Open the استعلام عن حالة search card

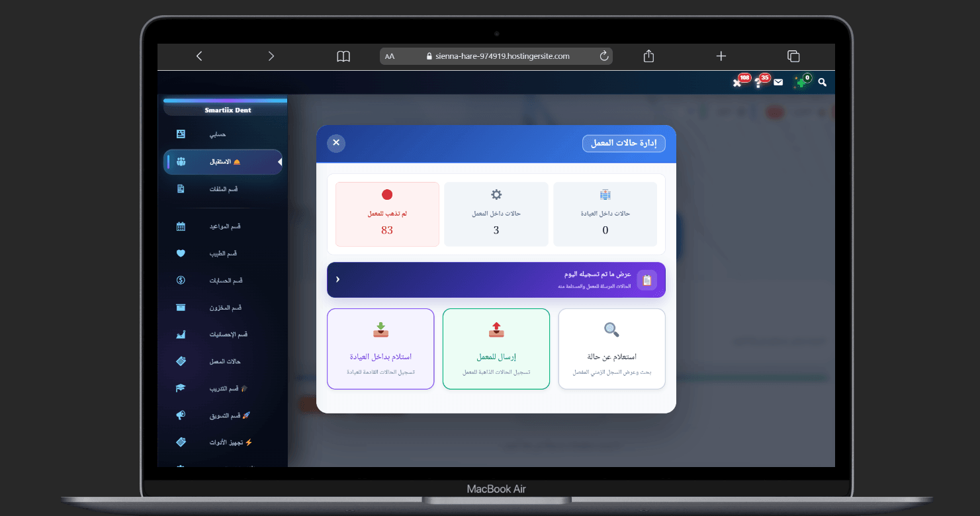click(x=611, y=349)
